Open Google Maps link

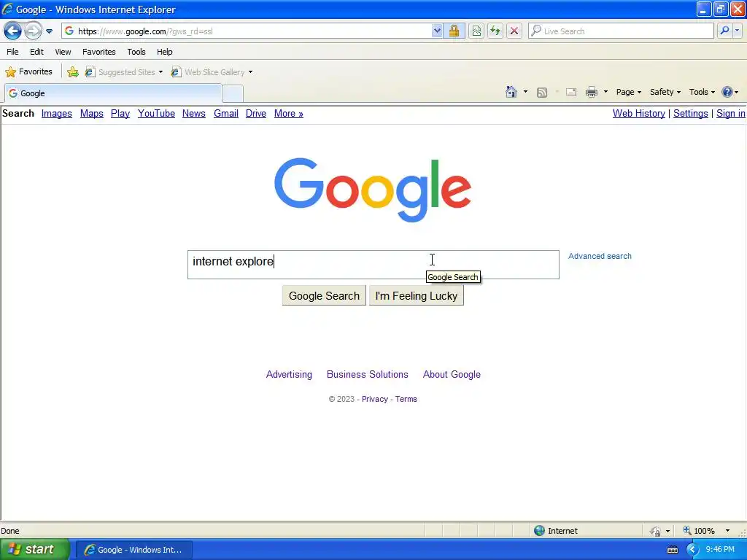(x=91, y=113)
